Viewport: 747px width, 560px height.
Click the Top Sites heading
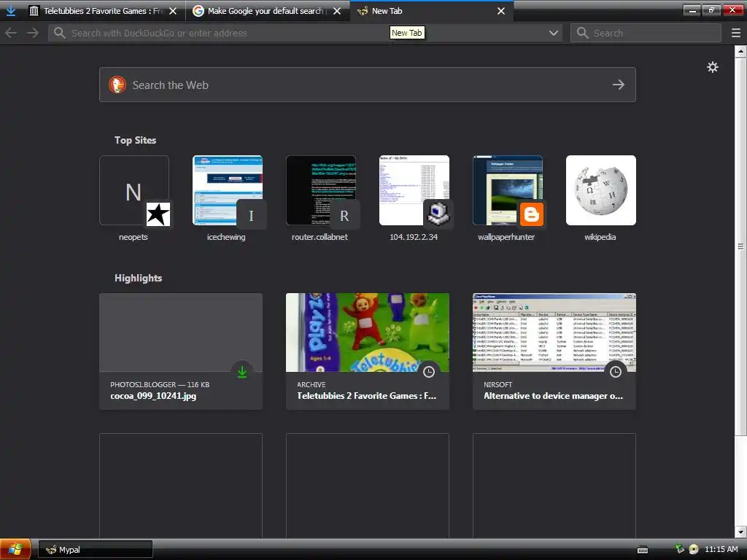(135, 140)
